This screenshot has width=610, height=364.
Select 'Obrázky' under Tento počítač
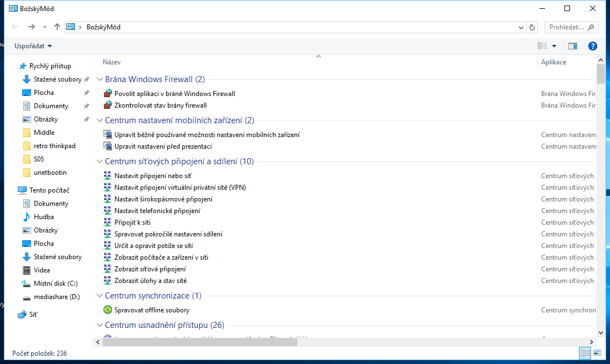46,230
